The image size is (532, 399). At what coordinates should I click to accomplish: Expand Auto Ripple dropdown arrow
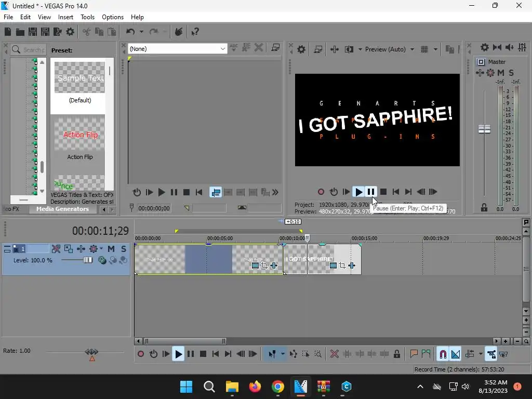coord(481,354)
